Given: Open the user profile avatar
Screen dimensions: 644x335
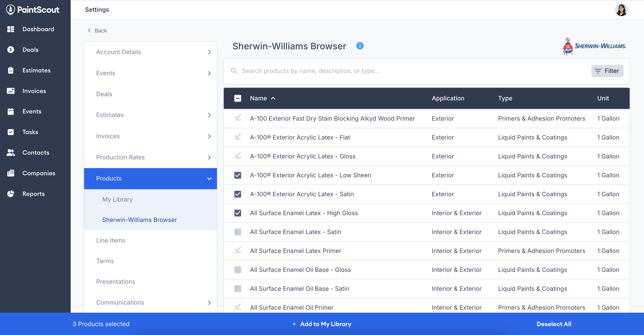Looking at the screenshot, I should [621, 10].
